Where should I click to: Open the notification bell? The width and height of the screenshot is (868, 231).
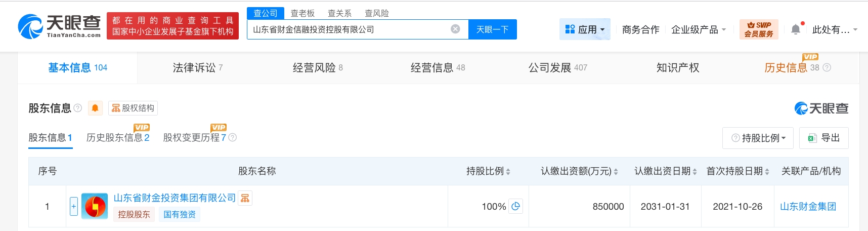[x=796, y=29]
